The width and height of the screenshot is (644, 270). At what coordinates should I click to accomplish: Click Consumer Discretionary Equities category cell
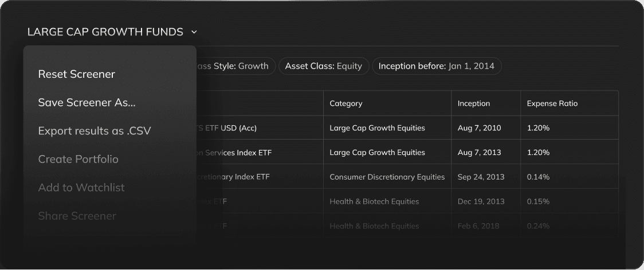tap(387, 177)
